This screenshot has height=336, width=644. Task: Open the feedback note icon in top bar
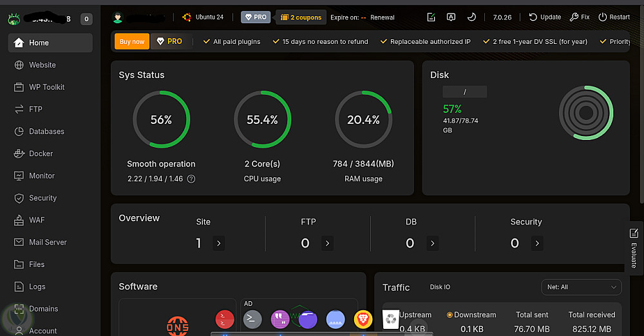tap(431, 17)
